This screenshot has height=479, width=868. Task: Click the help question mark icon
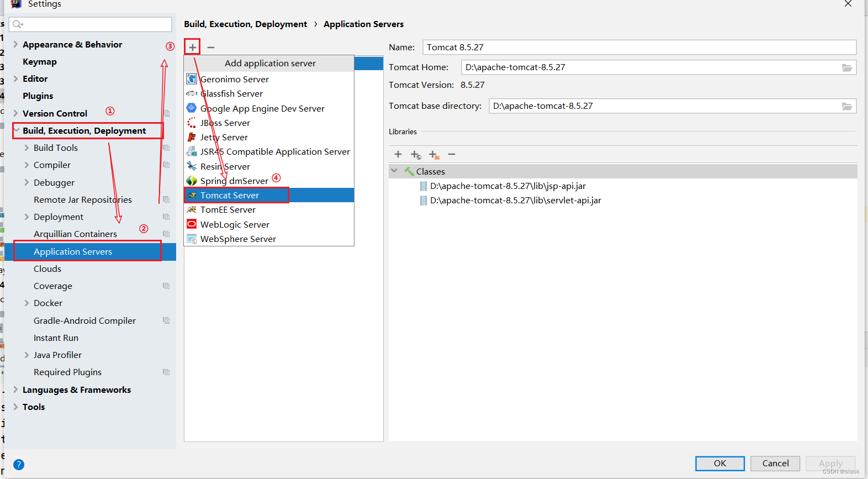point(19,465)
